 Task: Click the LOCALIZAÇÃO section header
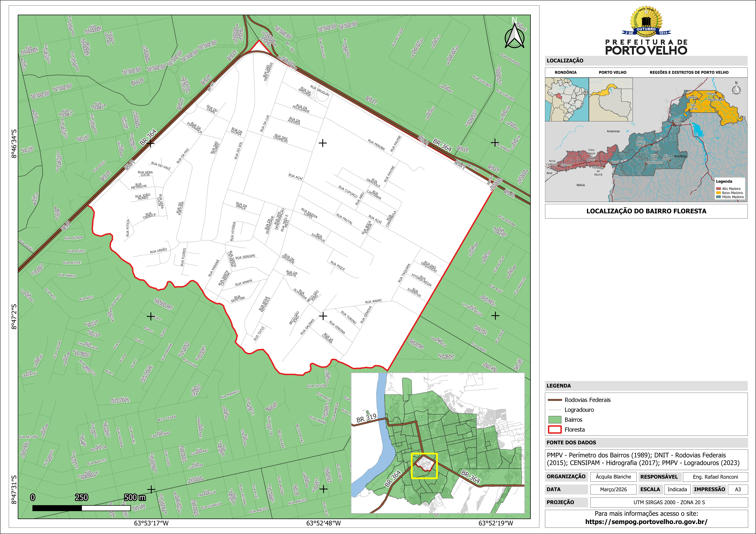click(565, 61)
